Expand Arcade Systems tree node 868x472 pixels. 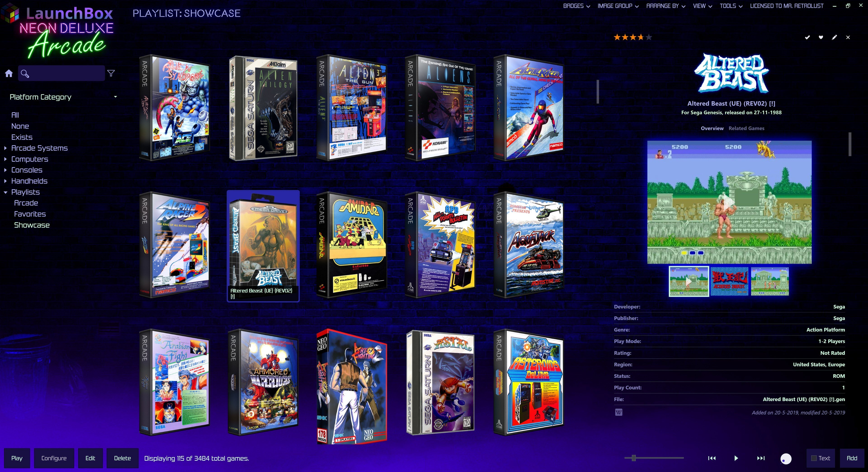point(5,148)
